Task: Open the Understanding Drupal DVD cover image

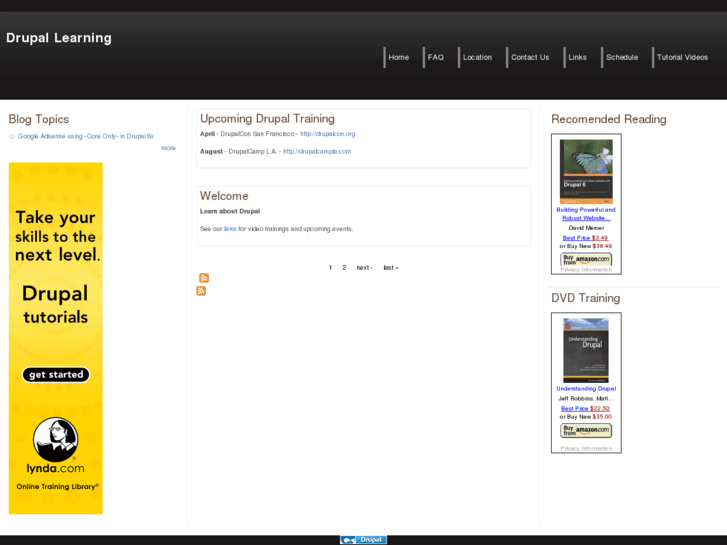Action: (586, 350)
